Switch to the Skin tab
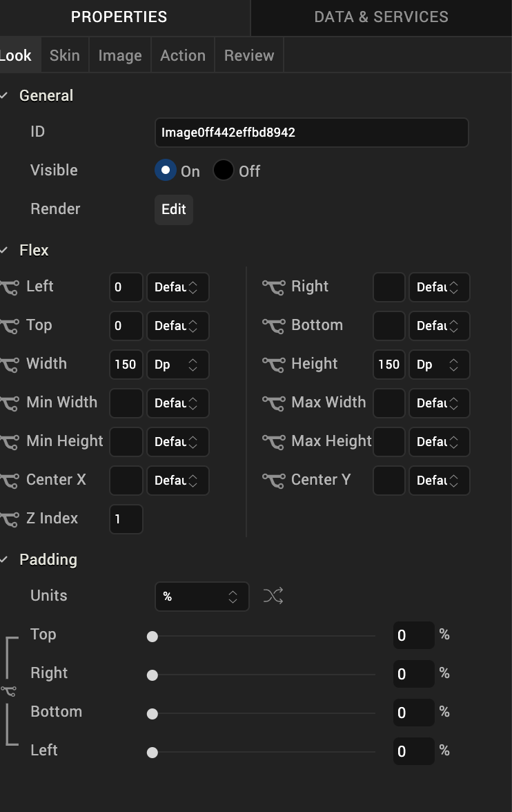 64,55
